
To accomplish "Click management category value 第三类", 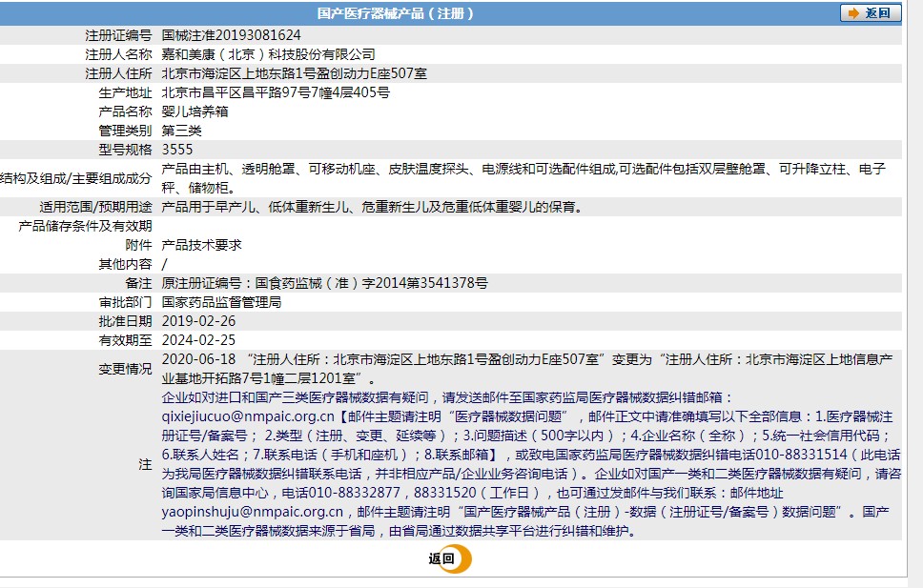I will [181, 130].
